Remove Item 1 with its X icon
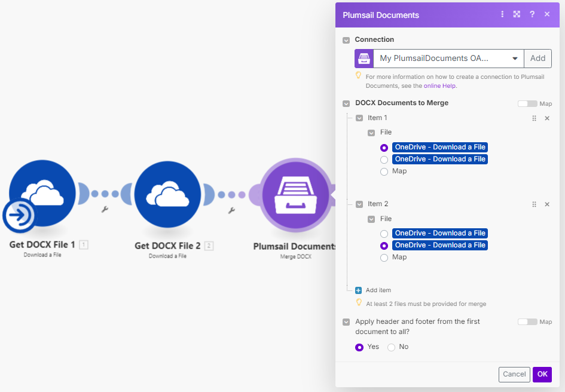 [547, 118]
